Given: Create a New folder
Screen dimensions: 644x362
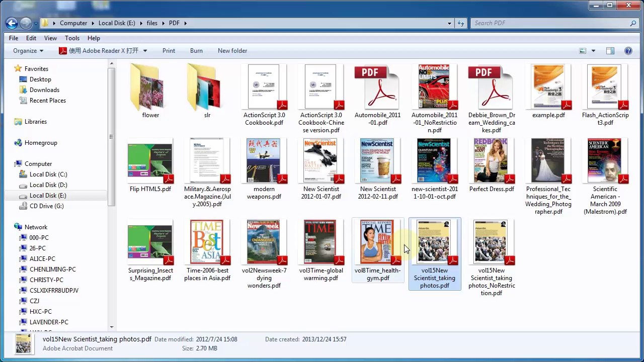Looking at the screenshot, I should [x=232, y=51].
